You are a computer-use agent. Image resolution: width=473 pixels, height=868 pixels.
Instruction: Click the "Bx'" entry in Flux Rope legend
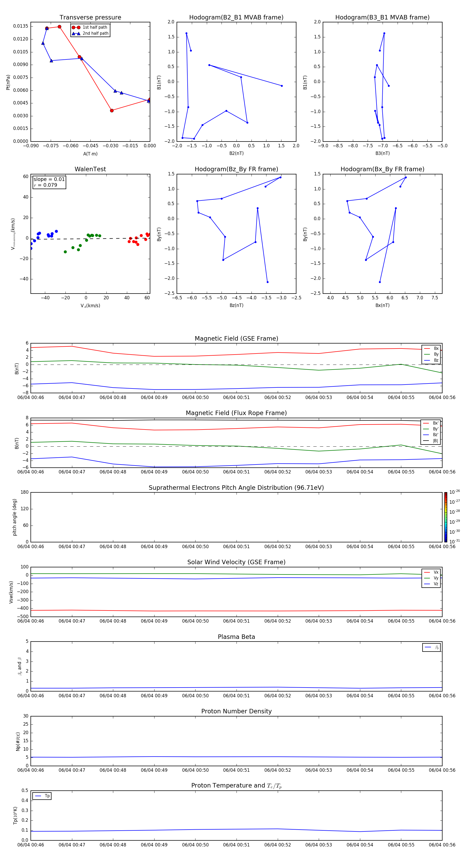[x=431, y=423]
